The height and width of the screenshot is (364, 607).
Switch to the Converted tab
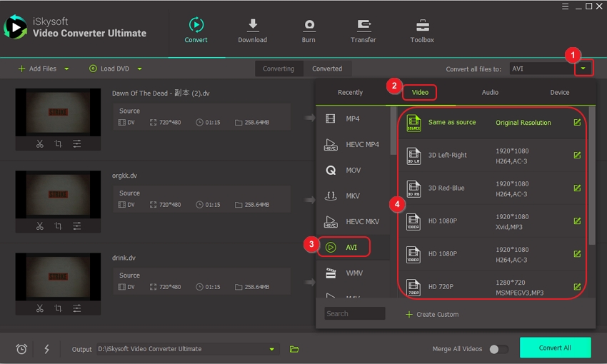point(327,69)
